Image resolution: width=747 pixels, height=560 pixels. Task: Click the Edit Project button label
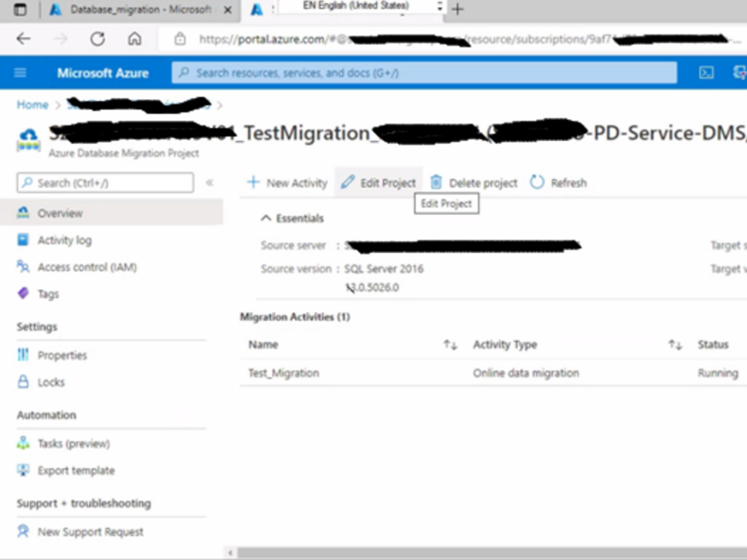(x=388, y=183)
